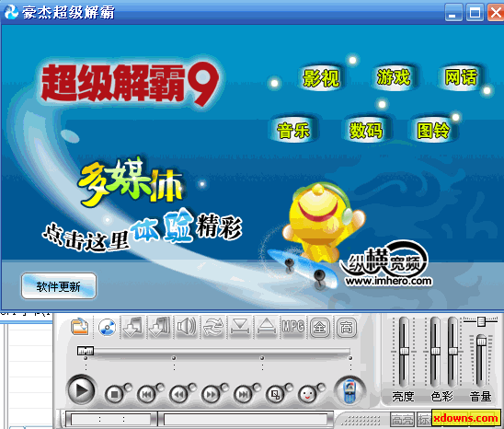
Task: Click the 高亮 button at the bottom
Action: pos(402,420)
